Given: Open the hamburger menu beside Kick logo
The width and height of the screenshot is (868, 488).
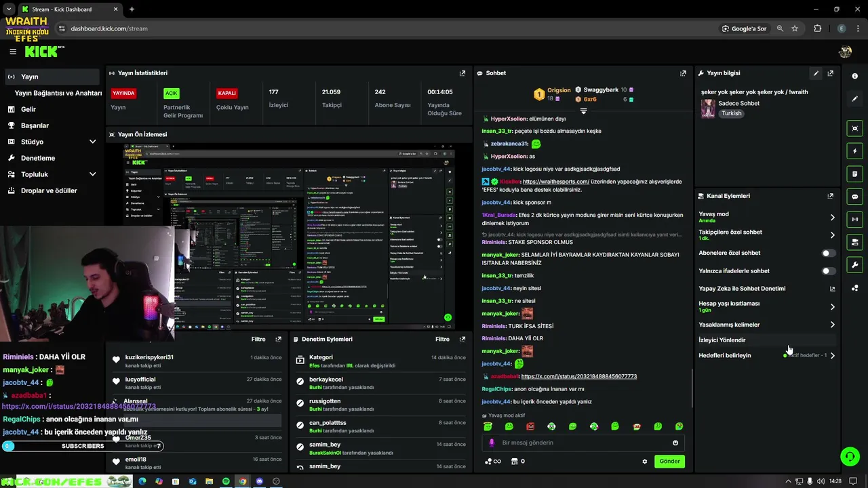Looking at the screenshot, I should point(13,52).
